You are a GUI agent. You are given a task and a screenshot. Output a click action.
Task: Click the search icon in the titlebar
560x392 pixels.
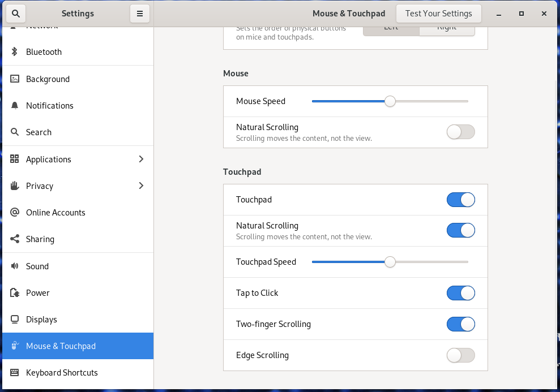click(15, 13)
